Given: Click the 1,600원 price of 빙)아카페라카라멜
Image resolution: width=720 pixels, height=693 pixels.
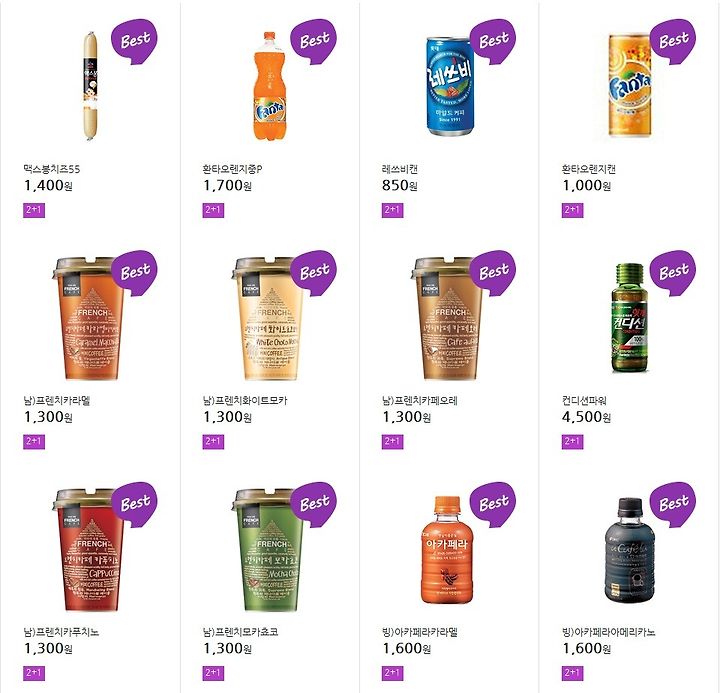Looking at the screenshot, I should [x=407, y=648].
